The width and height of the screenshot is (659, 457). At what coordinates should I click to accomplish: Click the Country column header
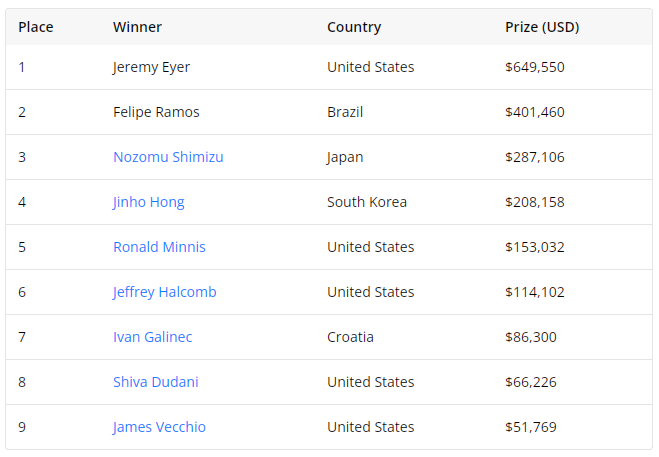pos(354,27)
